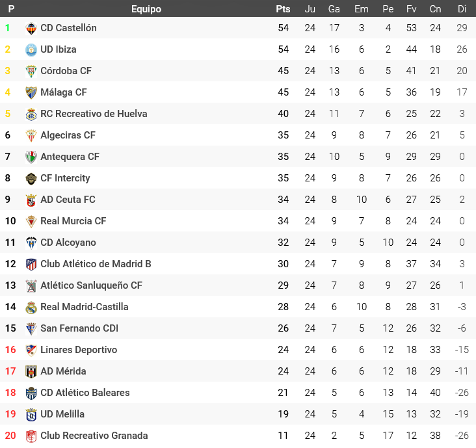476x448 pixels.
Task: Click the Córdoba CF crest icon
Action: (x=31, y=71)
